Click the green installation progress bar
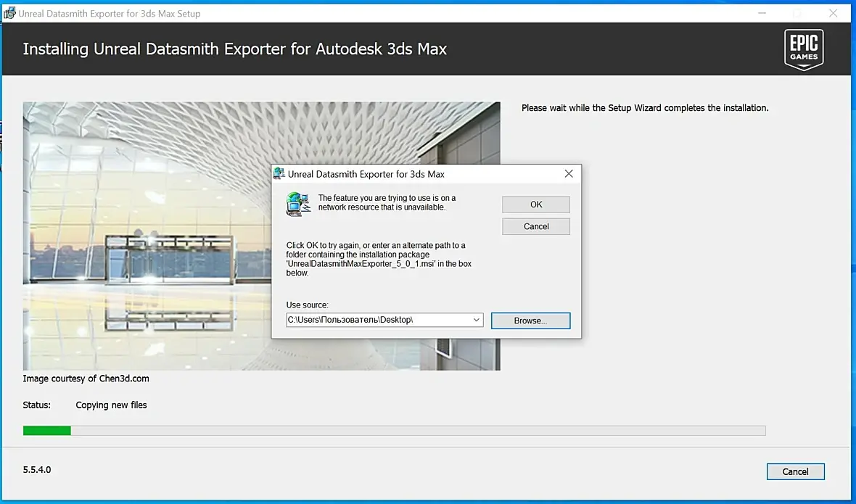The image size is (856, 504). tap(394, 431)
